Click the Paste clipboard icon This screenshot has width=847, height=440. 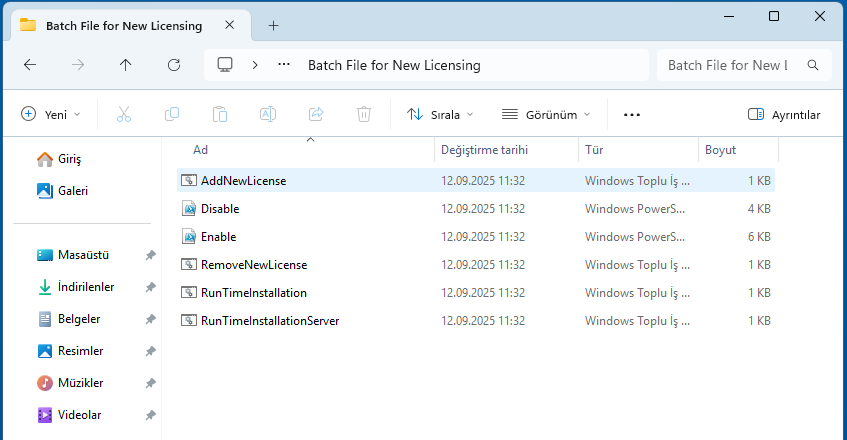click(220, 115)
